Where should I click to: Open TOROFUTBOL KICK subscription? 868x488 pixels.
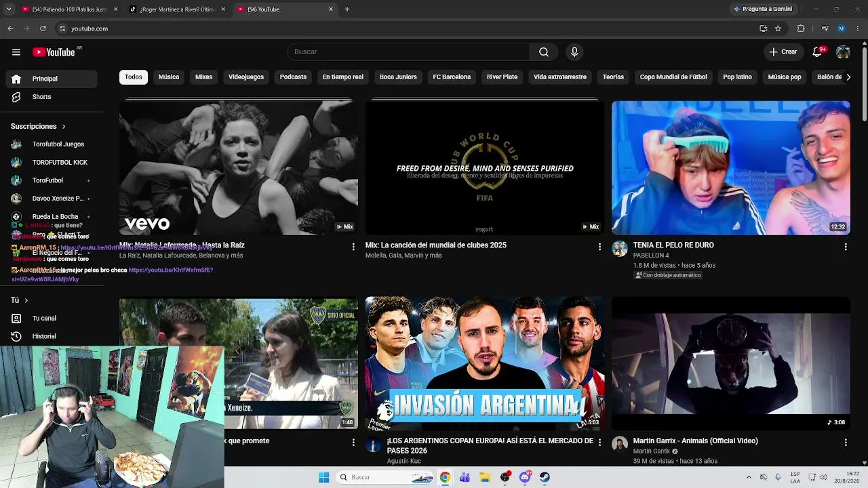(52, 163)
